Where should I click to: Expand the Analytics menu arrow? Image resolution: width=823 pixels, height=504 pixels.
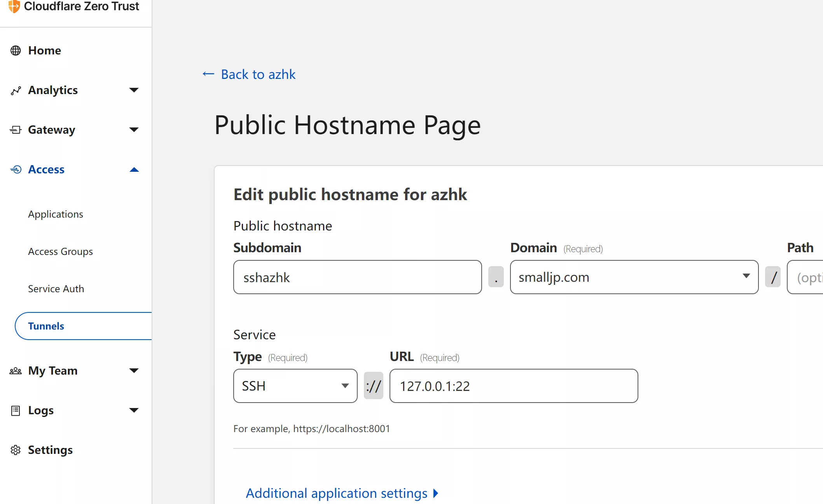(134, 90)
